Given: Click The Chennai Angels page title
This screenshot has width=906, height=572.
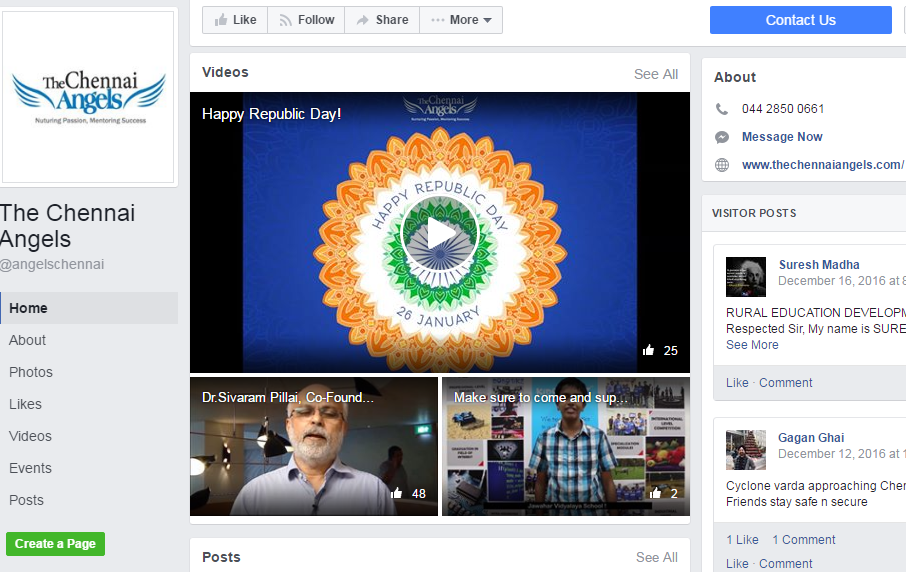Looking at the screenshot, I should tap(67, 226).
